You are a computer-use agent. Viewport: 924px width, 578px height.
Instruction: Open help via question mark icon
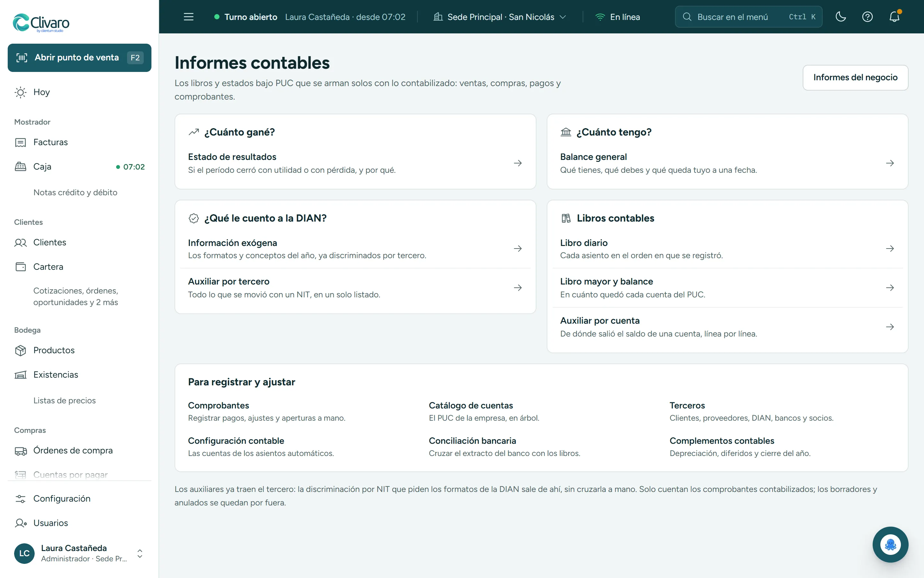[868, 17]
